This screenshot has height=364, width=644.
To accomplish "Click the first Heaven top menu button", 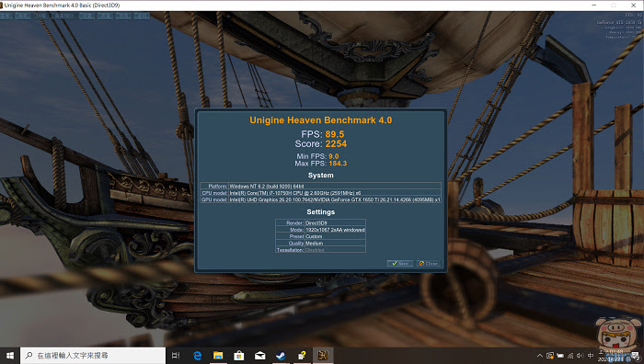I will [x=6, y=16].
